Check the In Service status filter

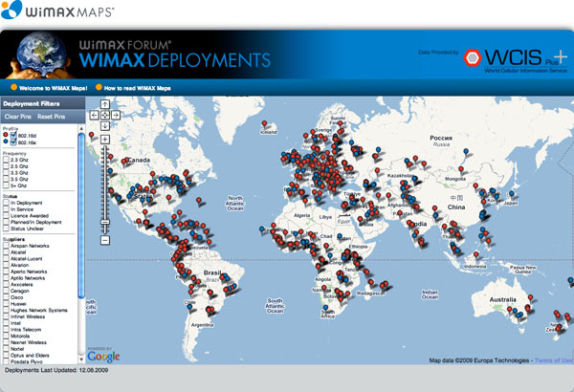[6, 208]
